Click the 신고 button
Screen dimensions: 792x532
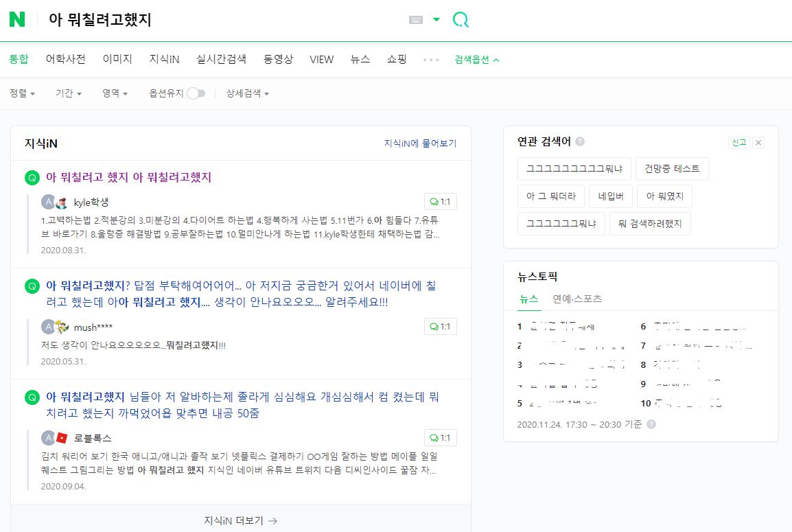[x=739, y=143]
